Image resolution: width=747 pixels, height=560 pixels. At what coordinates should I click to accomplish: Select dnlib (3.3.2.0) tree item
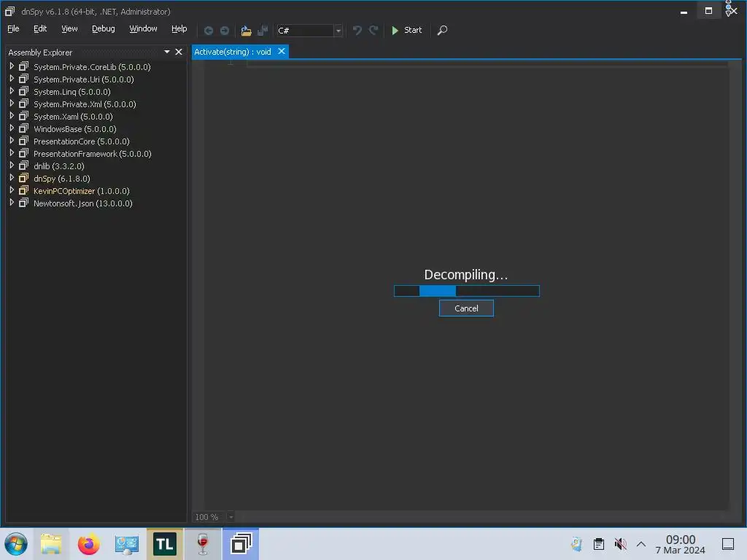coord(59,166)
